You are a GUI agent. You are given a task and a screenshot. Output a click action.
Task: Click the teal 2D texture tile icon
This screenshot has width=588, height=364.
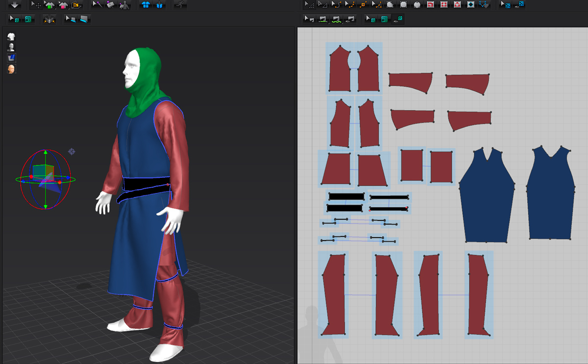[x=384, y=19]
